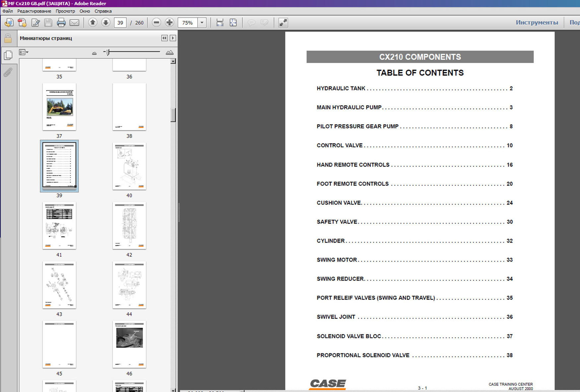Go to previous page with up arrow
This screenshot has height=392, width=580.
pyautogui.click(x=93, y=23)
